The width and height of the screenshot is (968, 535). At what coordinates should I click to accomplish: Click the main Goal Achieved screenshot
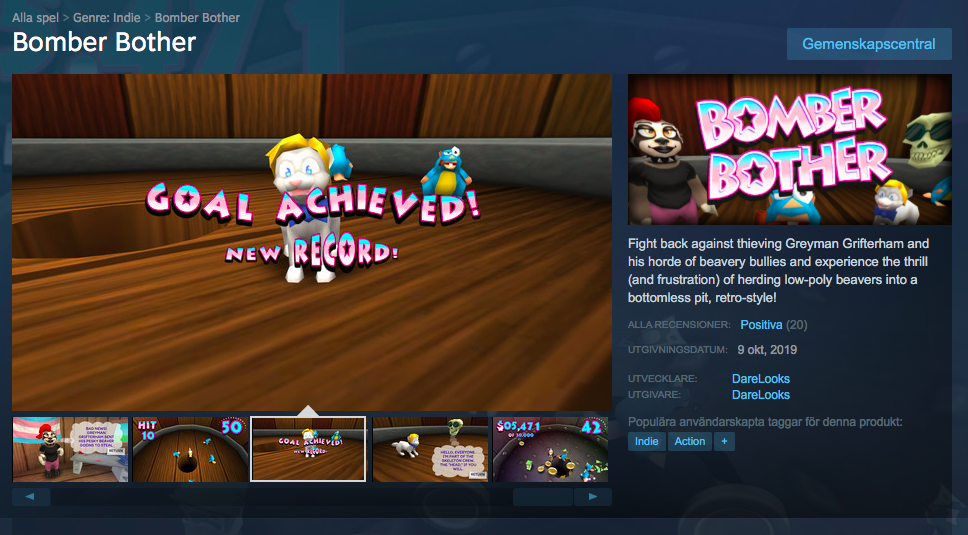point(312,242)
